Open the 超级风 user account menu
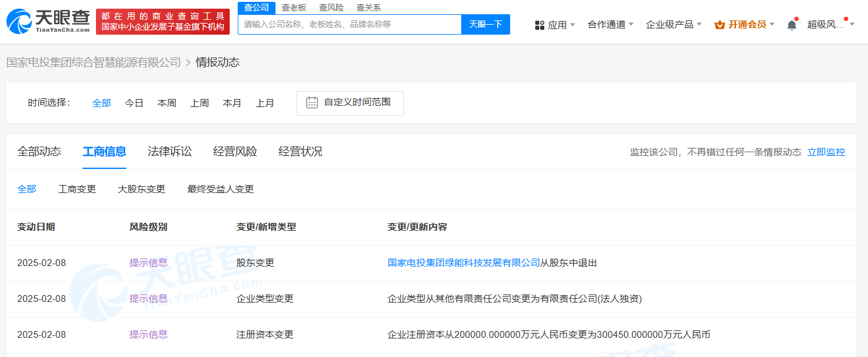This screenshot has width=868, height=357. click(830, 25)
